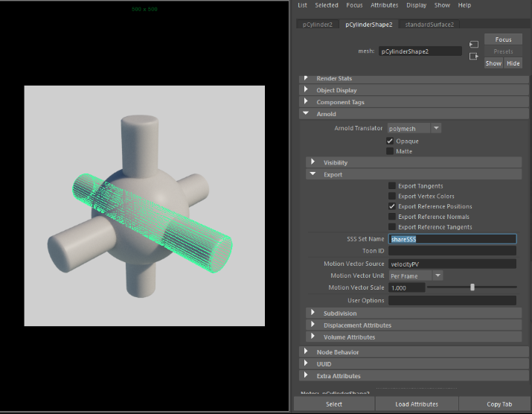The width and height of the screenshot is (532, 414).
Task: Expand the Object Display section
Action: tap(414, 90)
